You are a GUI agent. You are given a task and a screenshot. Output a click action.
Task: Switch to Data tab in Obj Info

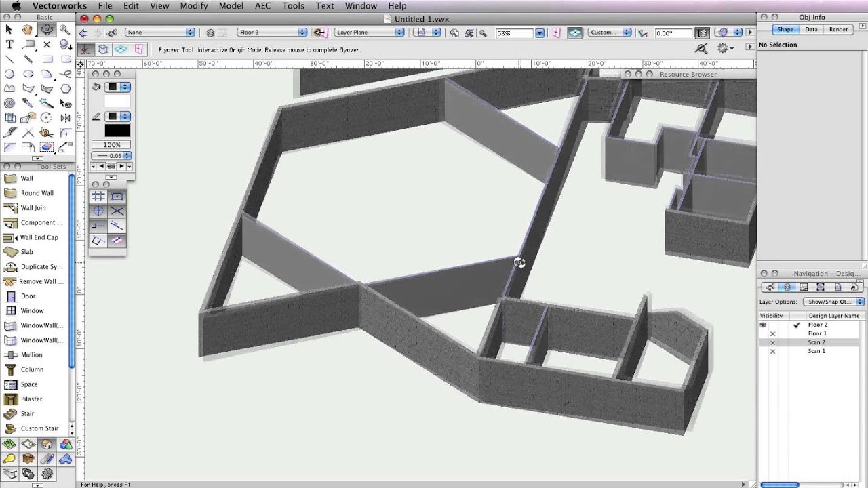tap(811, 30)
